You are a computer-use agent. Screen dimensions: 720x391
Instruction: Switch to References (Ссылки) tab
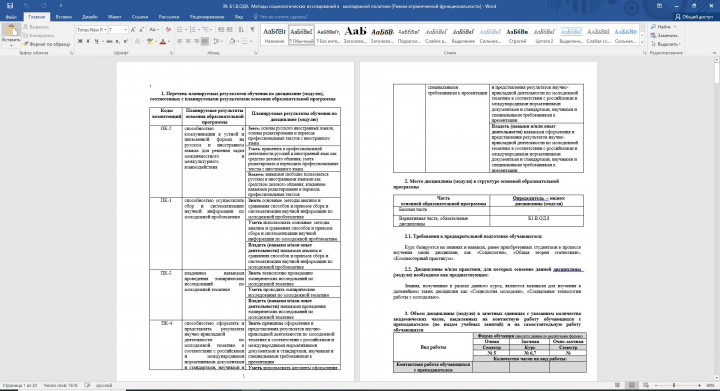[140, 17]
